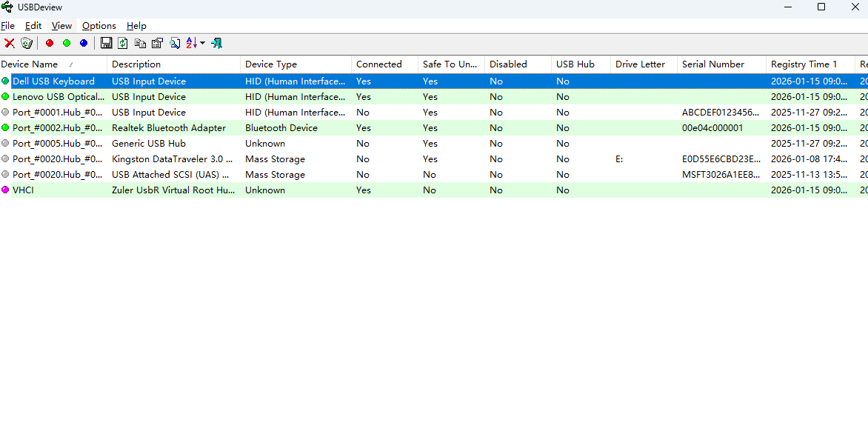Click the red disable devices icon
The height and width of the screenshot is (434, 868).
tap(50, 44)
